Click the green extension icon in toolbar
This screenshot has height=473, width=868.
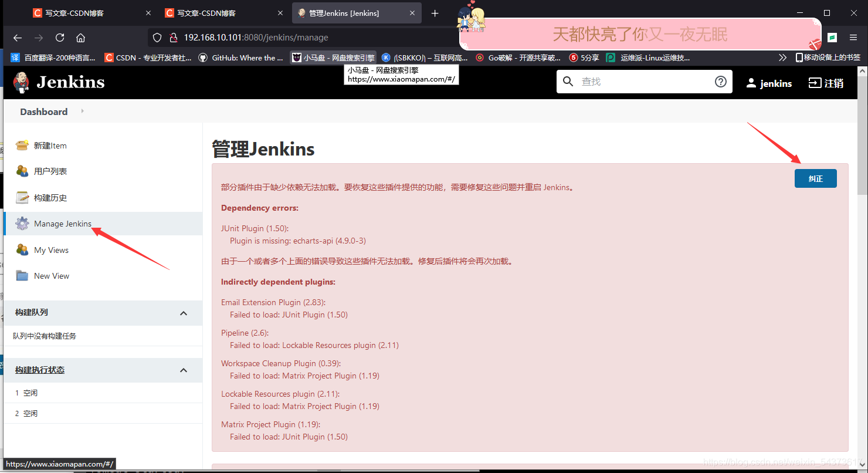(x=832, y=38)
